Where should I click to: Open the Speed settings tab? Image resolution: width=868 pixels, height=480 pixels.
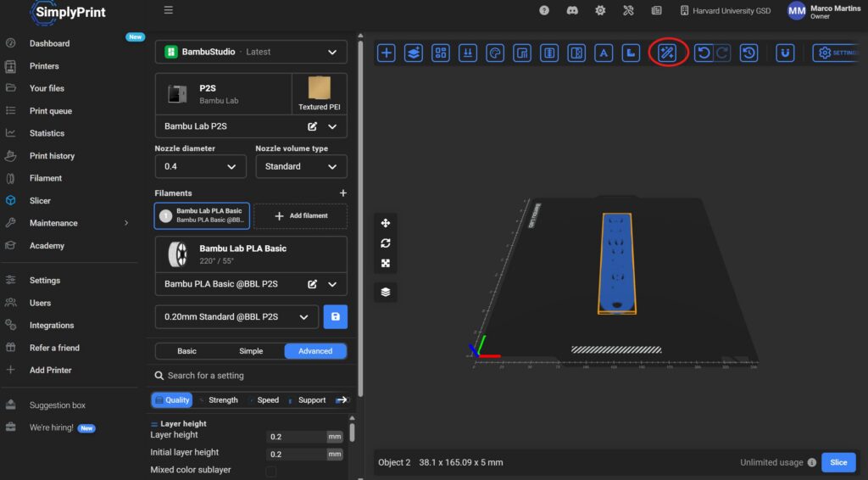click(264, 399)
